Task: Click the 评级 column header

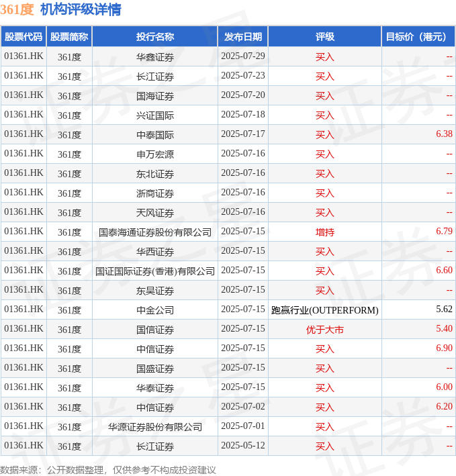Action: point(324,37)
